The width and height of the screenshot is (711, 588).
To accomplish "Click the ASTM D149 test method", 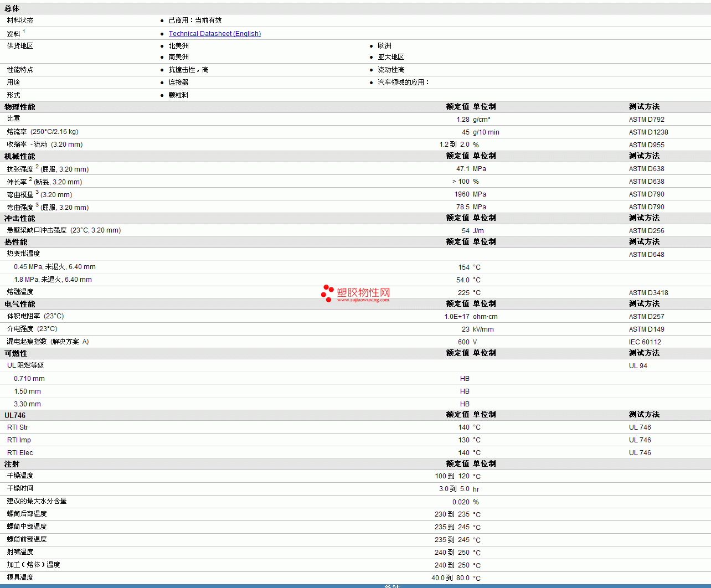I will pos(647,329).
